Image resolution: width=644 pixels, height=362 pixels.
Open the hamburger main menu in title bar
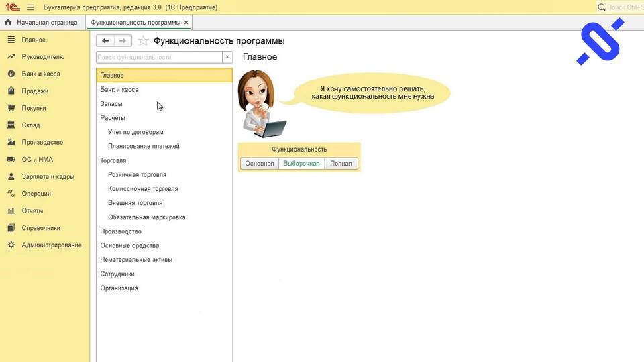pyautogui.click(x=30, y=7)
